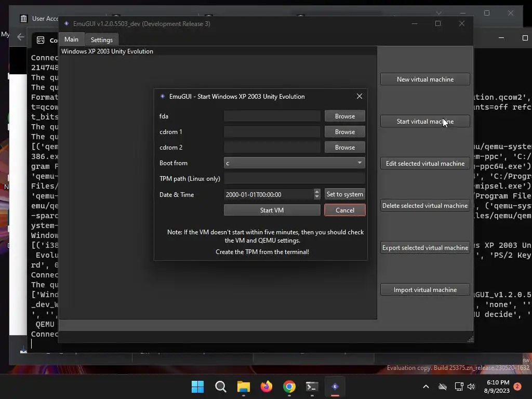
Task: Click the fda path input field
Action: click(272, 116)
